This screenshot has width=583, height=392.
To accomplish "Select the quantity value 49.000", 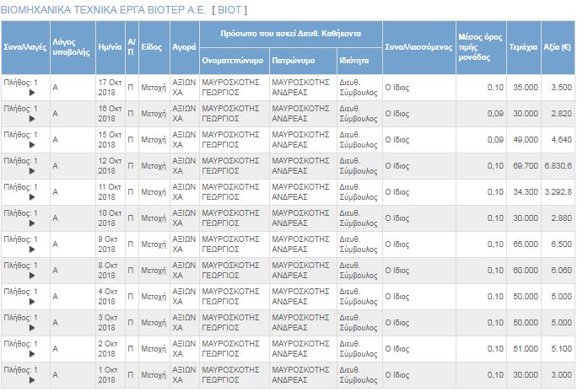I will (526, 140).
